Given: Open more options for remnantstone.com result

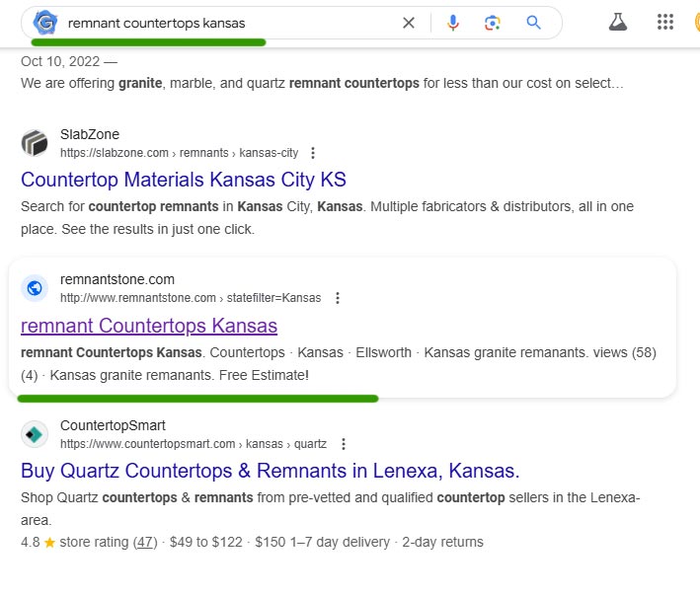Looking at the screenshot, I should pyautogui.click(x=338, y=298).
